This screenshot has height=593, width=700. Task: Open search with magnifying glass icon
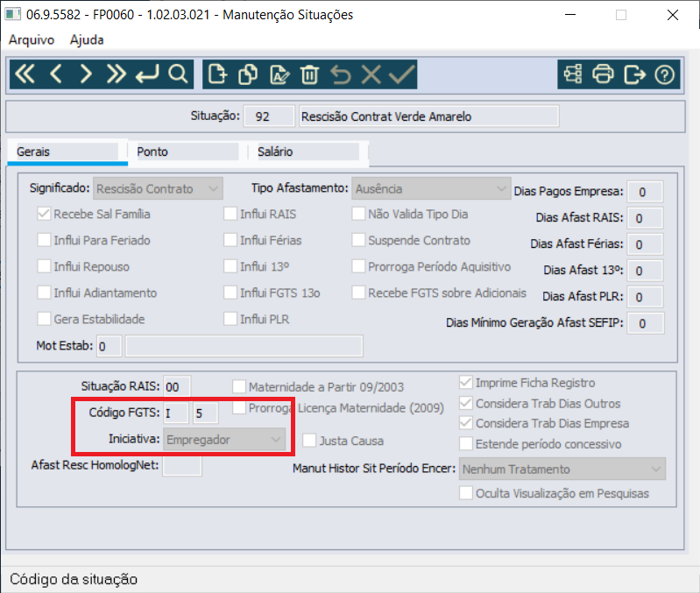pyautogui.click(x=178, y=74)
